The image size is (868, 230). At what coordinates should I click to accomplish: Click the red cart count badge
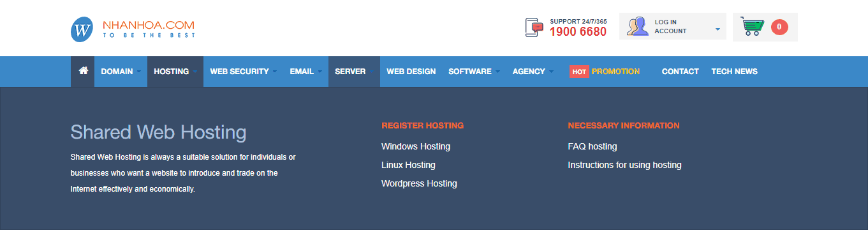(x=779, y=27)
